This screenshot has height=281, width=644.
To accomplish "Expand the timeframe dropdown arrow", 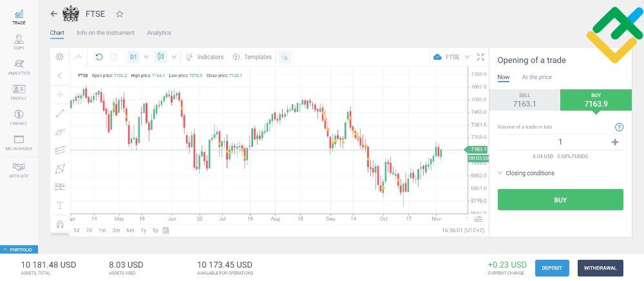I will pyautogui.click(x=146, y=57).
